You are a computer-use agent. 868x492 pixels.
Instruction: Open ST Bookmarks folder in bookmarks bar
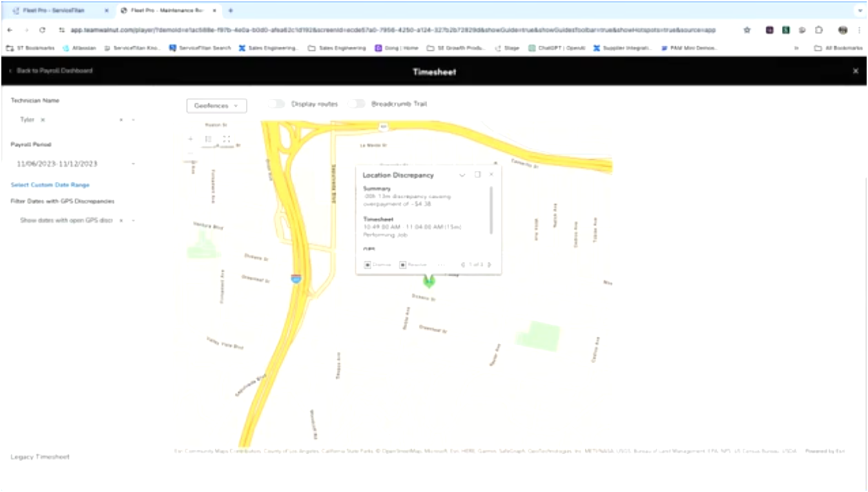click(30, 48)
